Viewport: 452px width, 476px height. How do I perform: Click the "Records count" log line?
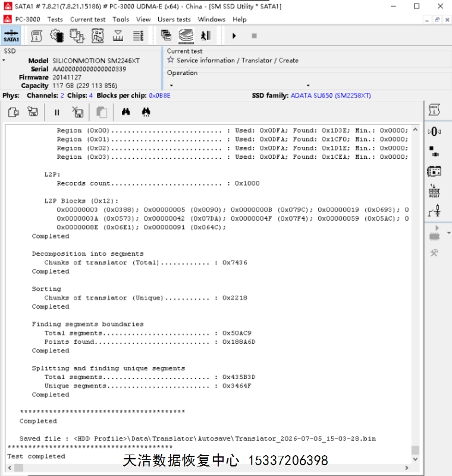(x=158, y=183)
